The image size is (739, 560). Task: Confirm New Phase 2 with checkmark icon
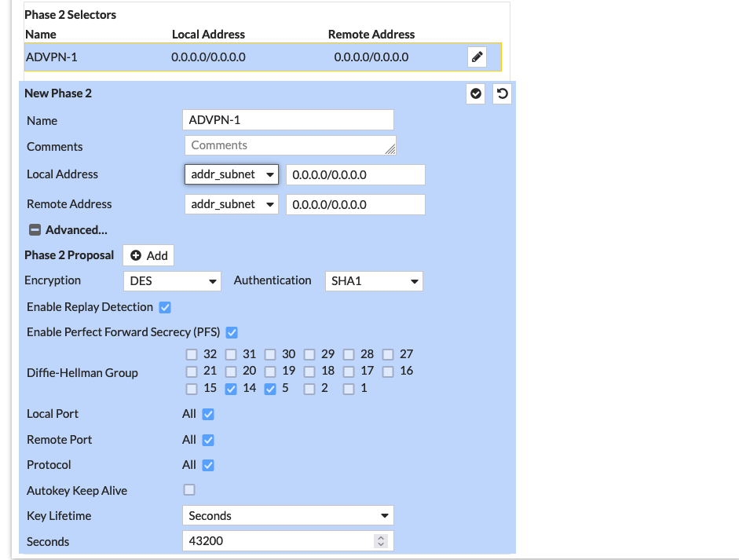pyautogui.click(x=475, y=93)
